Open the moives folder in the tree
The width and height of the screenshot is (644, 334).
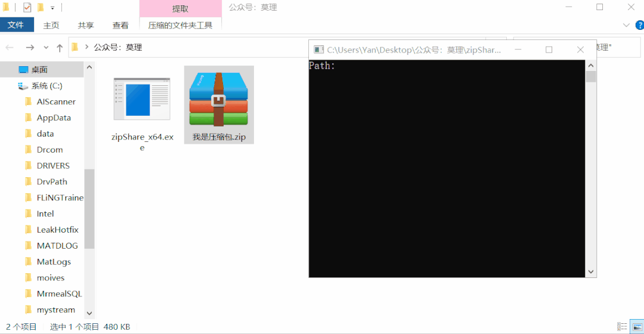[x=51, y=278]
